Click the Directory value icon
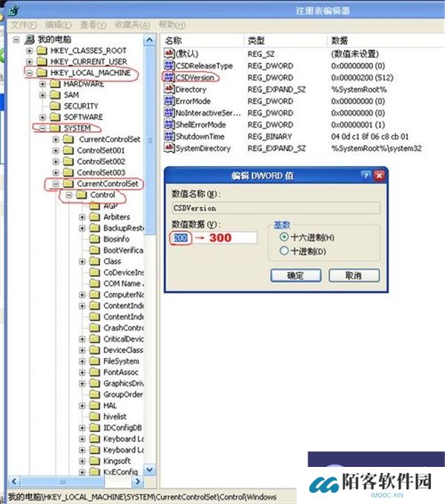The image size is (445, 504). [168, 89]
